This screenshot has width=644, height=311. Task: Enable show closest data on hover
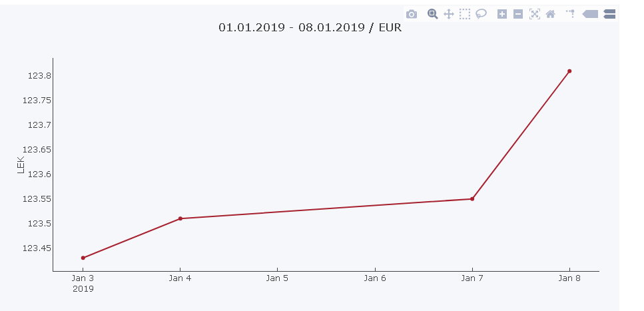pyautogui.click(x=590, y=14)
